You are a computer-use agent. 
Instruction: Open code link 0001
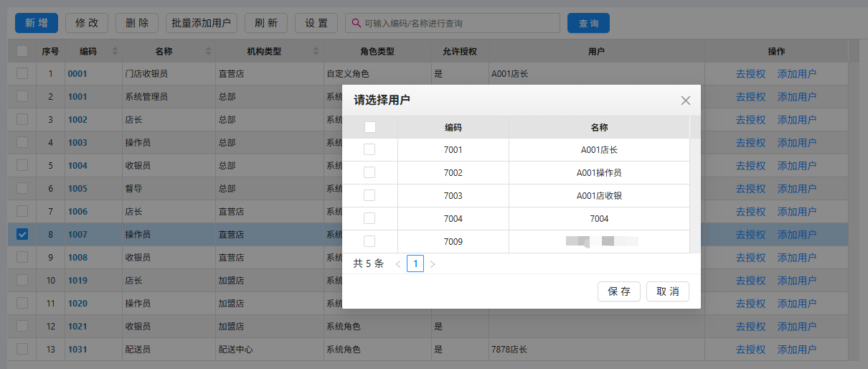[77, 73]
